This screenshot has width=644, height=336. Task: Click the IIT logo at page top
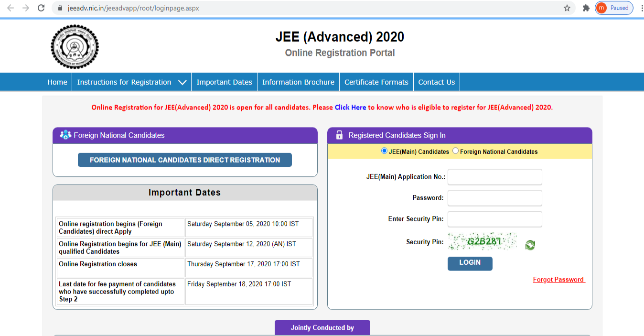(75, 47)
